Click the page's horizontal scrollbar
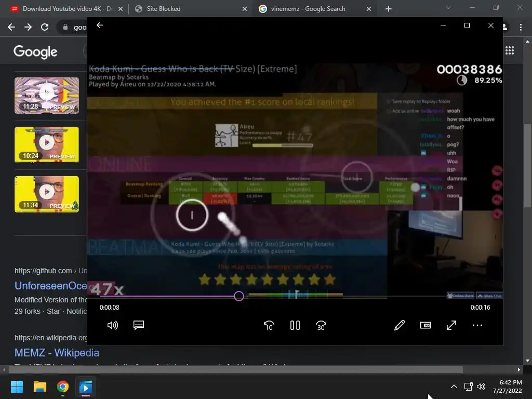The height and width of the screenshot is (399, 532). (x=235, y=369)
